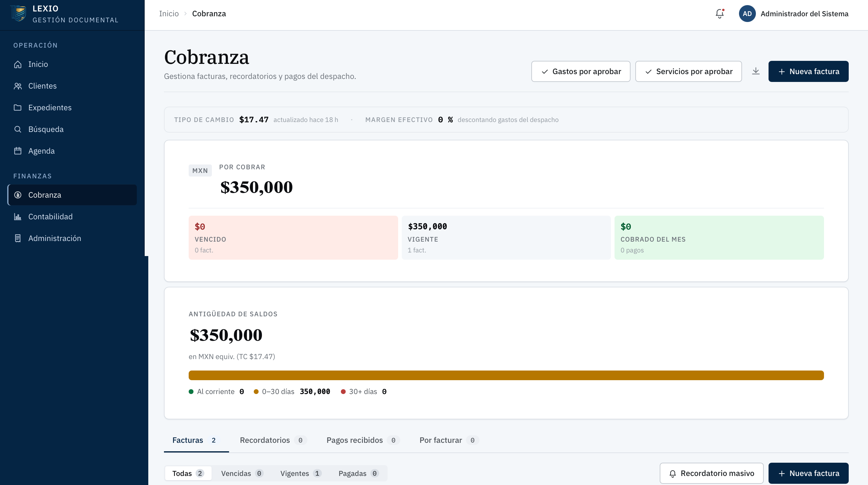This screenshot has width=868, height=485.
Task: Click the orange aging balance bar
Action: (506, 375)
